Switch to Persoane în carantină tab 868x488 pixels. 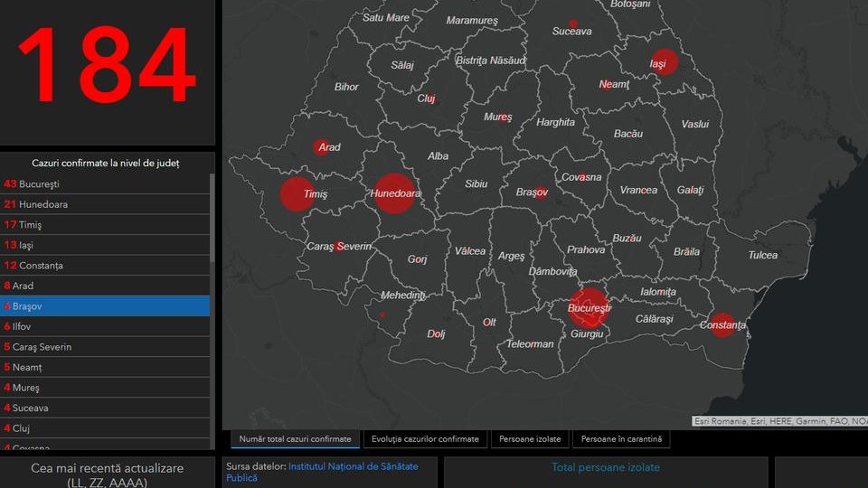[620, 439]
